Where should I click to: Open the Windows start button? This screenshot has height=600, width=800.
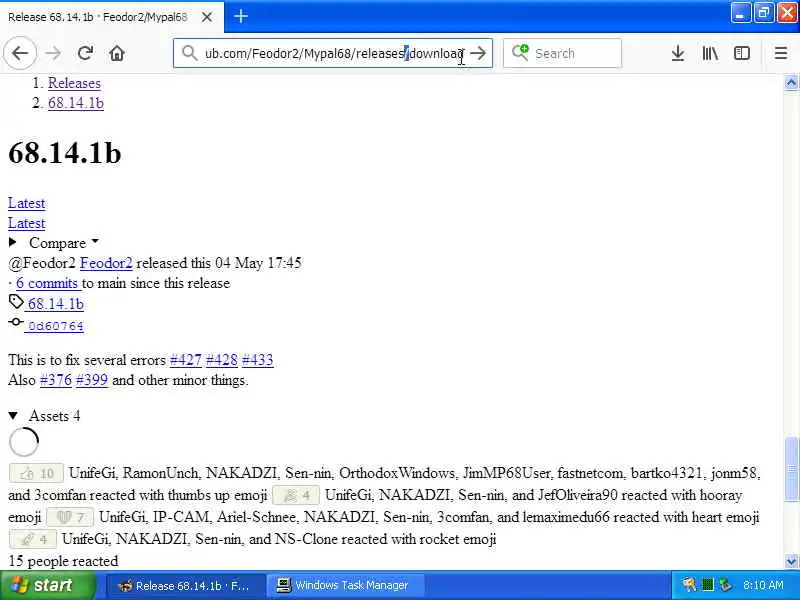click(47, 585)
